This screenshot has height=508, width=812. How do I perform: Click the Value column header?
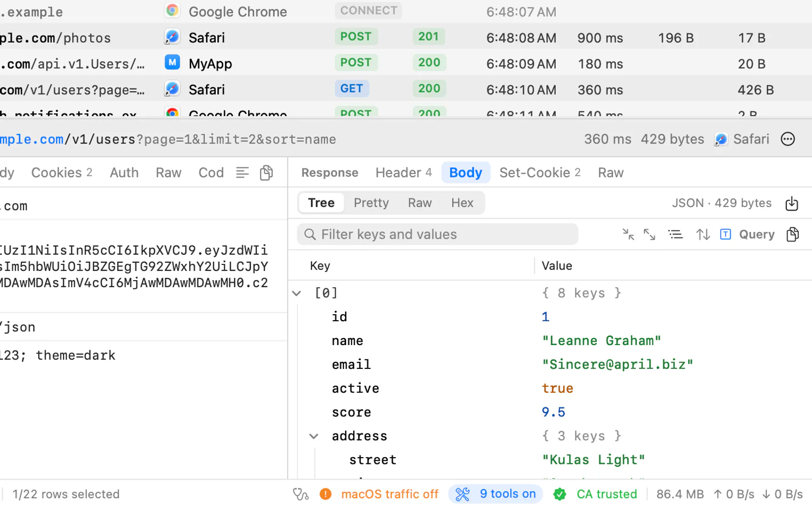tap(557, 266)
